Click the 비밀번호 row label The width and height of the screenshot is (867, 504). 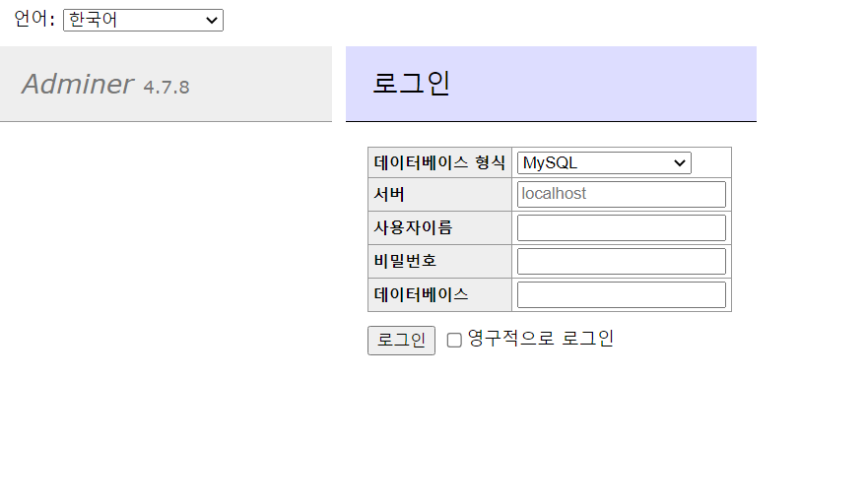click(x=405, y=261)
